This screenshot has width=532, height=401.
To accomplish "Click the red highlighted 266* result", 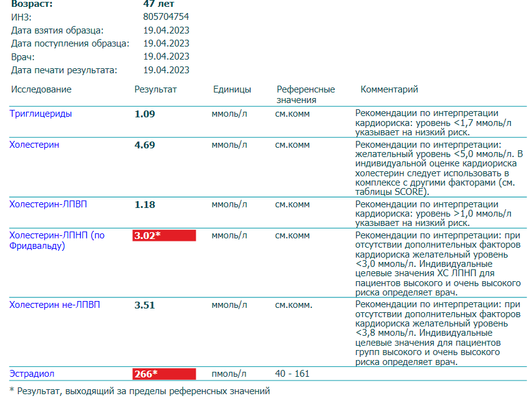I will (x=164, y=374).
